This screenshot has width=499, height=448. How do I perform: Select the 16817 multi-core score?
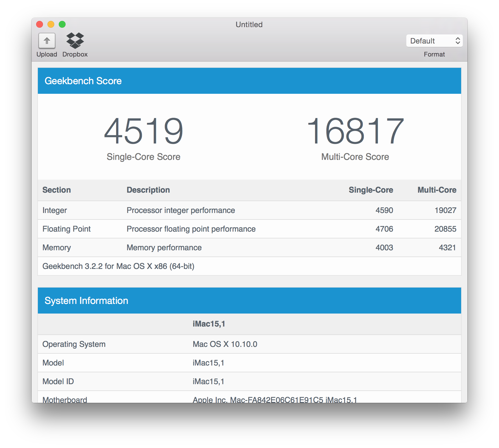pos(355,131)
